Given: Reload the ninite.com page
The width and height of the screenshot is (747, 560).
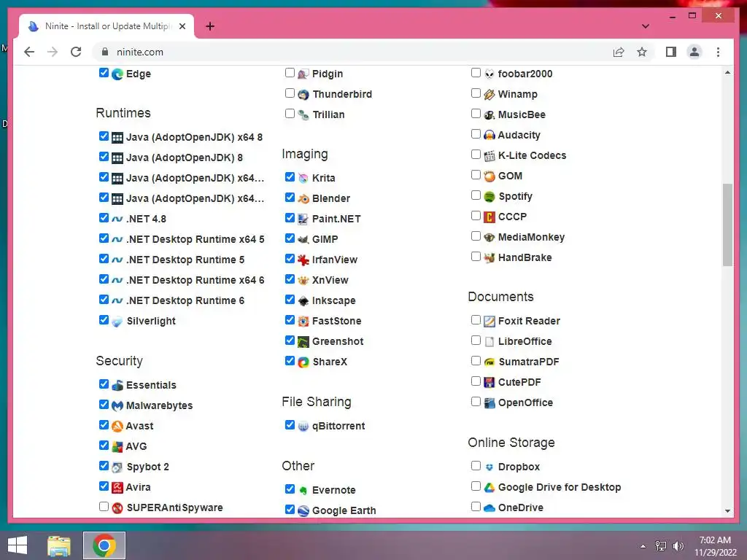Looking at the screenshot, I should point(76,52).
